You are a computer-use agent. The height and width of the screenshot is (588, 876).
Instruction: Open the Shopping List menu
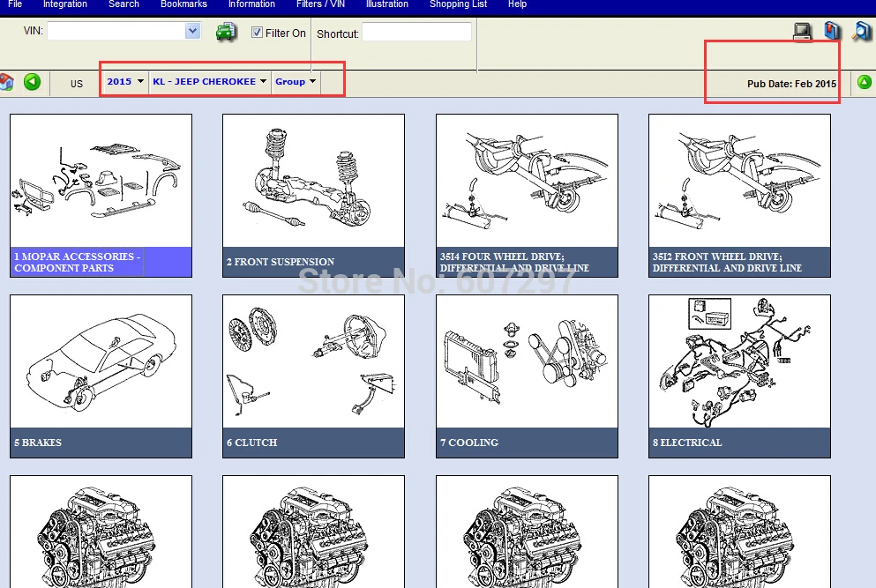pos(458,4)
